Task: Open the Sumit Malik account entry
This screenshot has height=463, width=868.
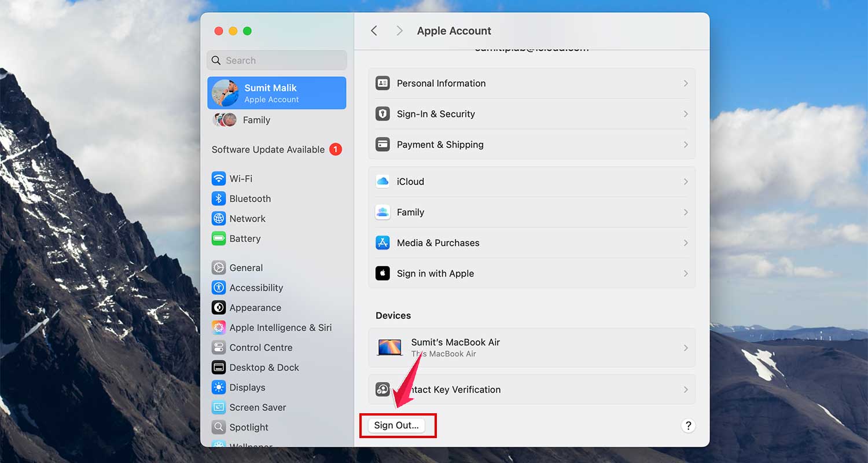Action: coord(276,93)
